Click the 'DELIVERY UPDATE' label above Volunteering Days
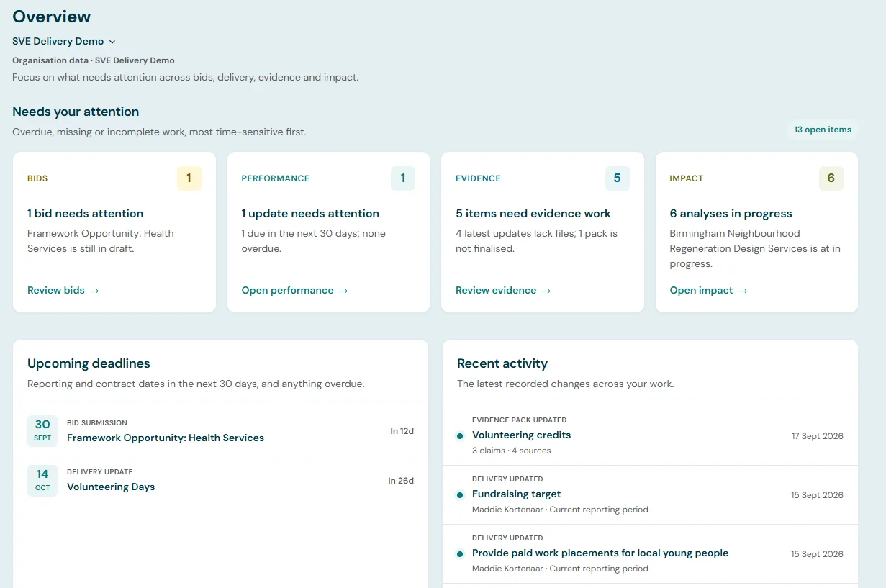 tap(100, 472)
